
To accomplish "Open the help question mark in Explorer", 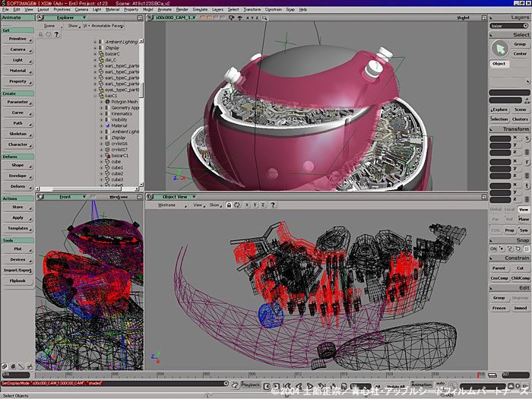I will click(56, 34).
